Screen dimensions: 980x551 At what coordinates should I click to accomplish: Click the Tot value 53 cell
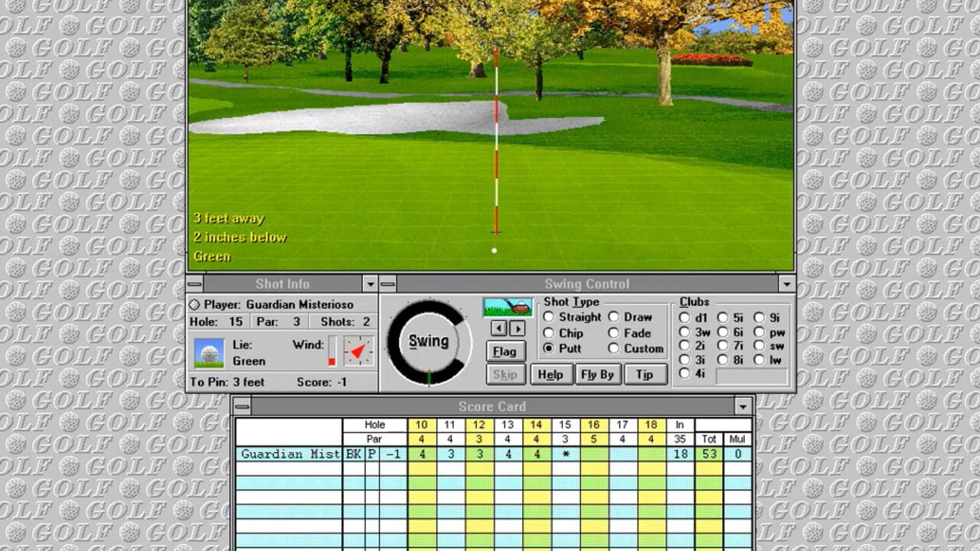[709, 454]
